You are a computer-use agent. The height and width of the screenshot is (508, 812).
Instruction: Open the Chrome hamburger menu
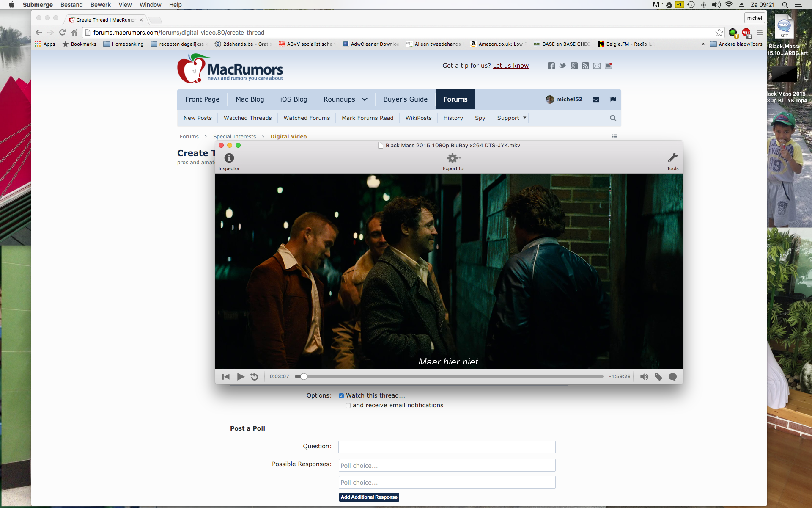click(760, 33)
